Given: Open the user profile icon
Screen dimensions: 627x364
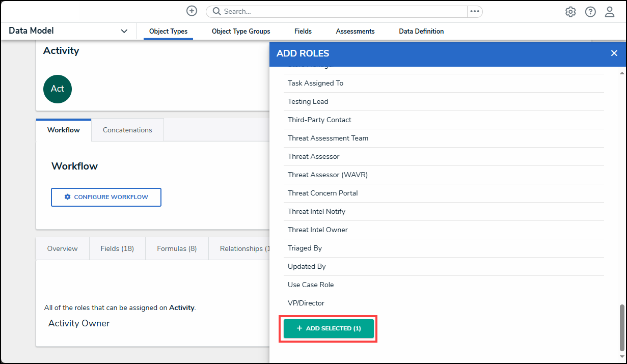Looking at the screenshot, I should click(610, 12).
